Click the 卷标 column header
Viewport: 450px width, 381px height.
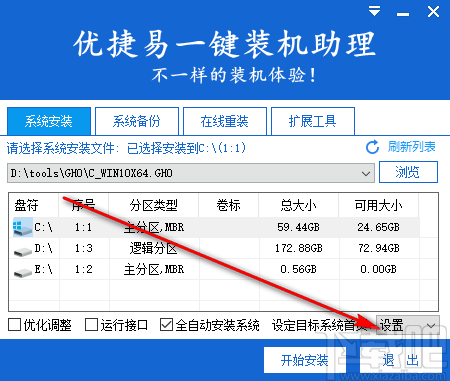pyautogui.click(x=228, y=205)
